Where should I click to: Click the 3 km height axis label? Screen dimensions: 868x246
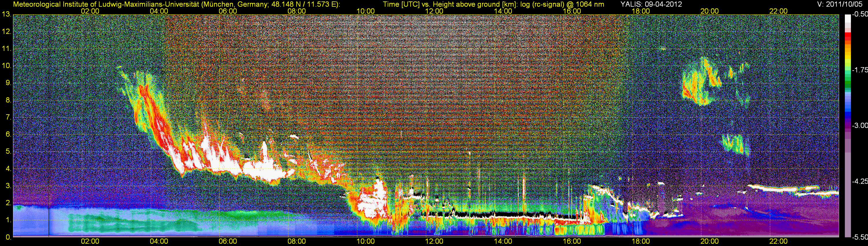(8, 186)
